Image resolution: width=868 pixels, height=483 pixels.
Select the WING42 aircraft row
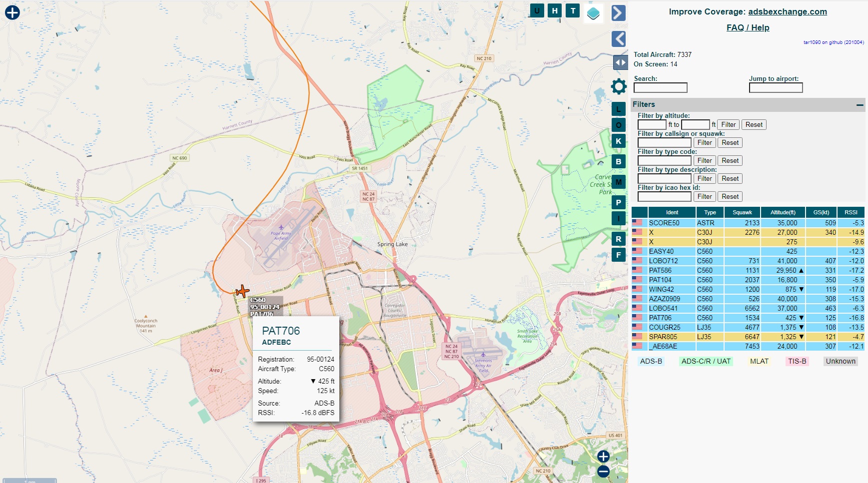pyautogui.click(x=748, y=289)
